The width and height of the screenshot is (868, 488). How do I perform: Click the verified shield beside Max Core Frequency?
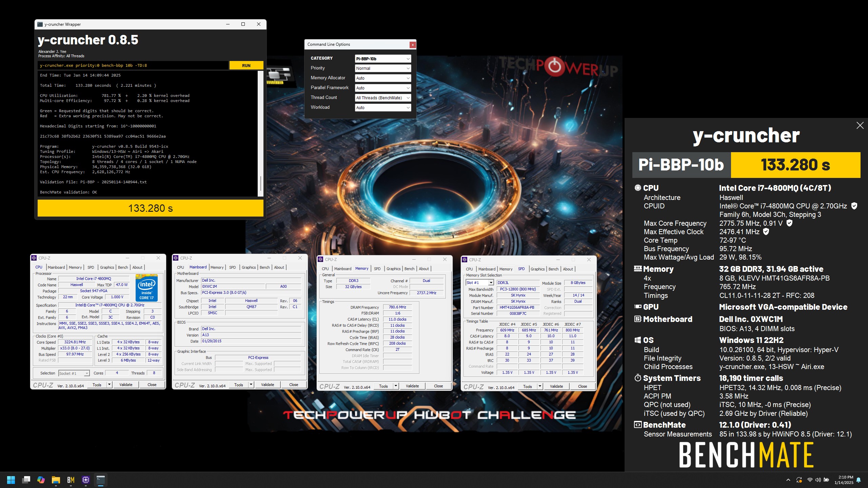point(789,223)
